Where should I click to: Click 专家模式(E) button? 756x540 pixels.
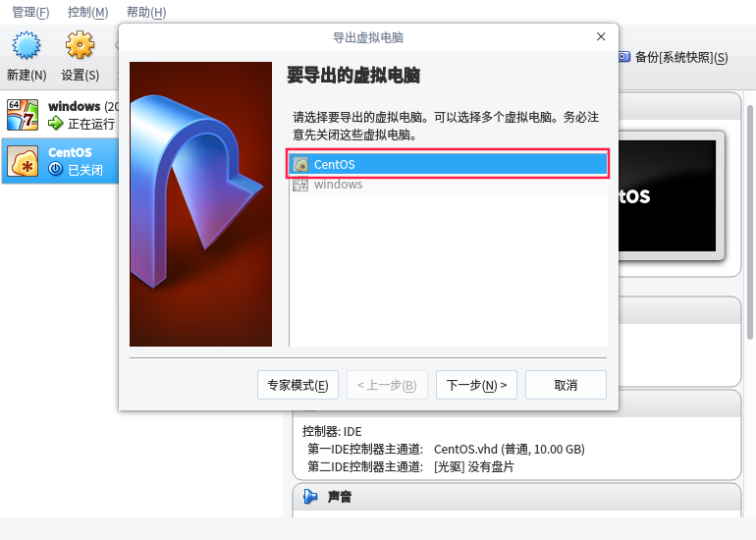[x=297, y=385]
